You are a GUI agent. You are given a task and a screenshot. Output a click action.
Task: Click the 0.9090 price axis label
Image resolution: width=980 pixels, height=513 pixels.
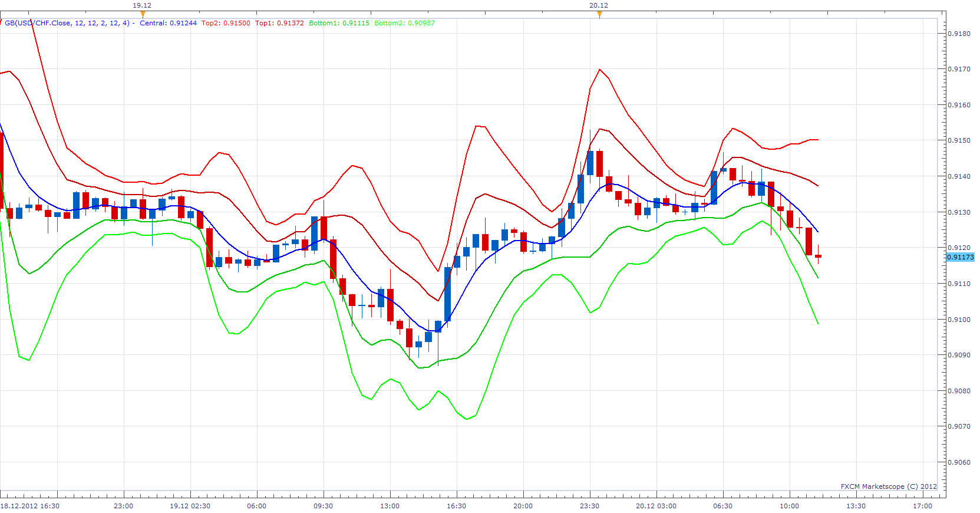(x=959, y=355)
